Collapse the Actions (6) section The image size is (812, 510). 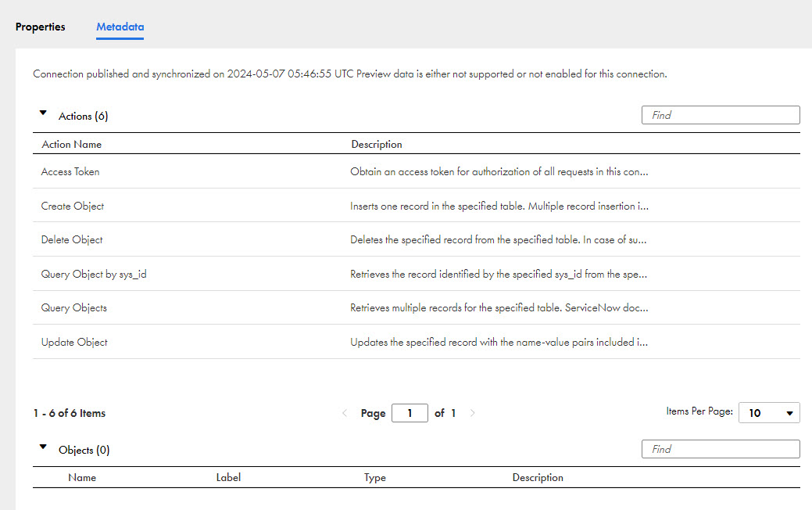pos(43,113)
